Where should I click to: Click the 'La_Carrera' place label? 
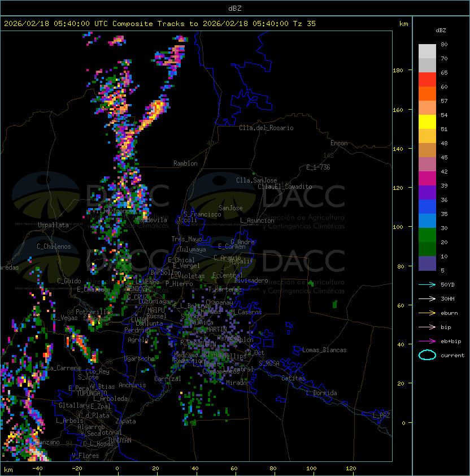64,368
